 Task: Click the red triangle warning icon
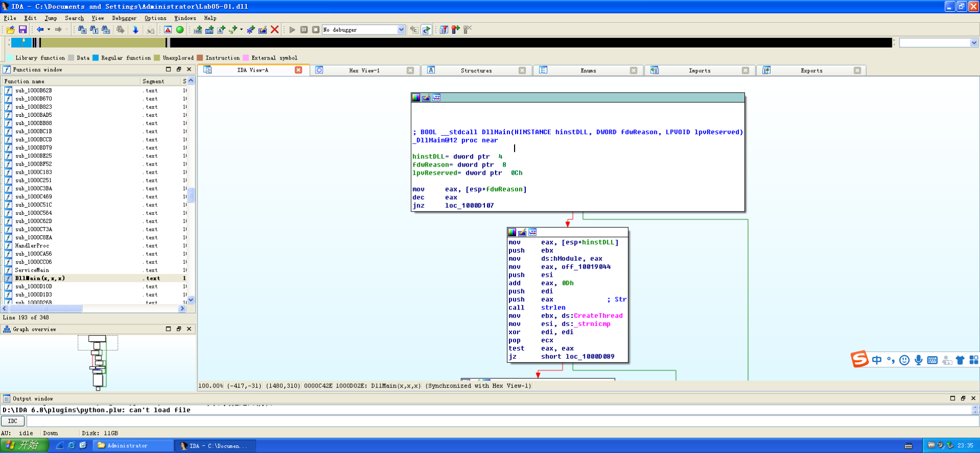pyautogui.click(x=168, y=30)
